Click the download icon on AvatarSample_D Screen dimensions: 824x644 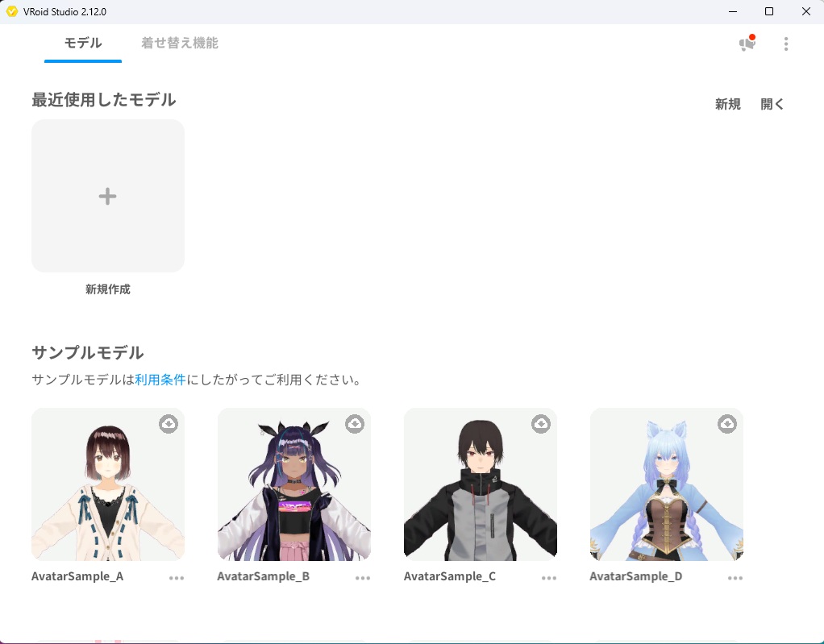[x=727, y=423]
